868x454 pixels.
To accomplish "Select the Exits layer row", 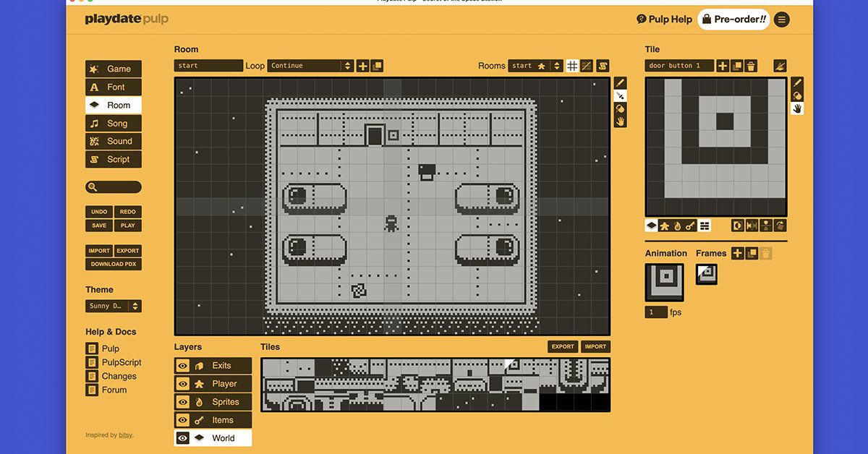I will pyautogui.click(x=213, y=366).
